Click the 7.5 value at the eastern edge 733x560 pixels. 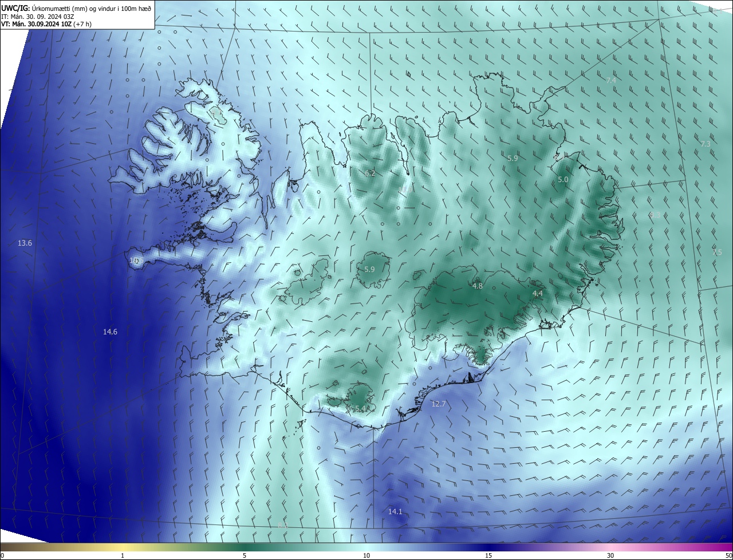pyautogui.click(x=717, y=253)
